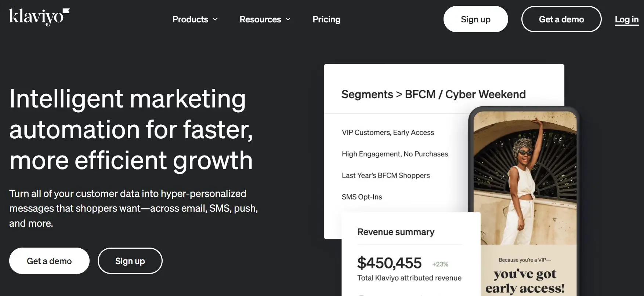Click the Revenue summary card title
Viewport: 644px width, 296px height.
(396, 232)
